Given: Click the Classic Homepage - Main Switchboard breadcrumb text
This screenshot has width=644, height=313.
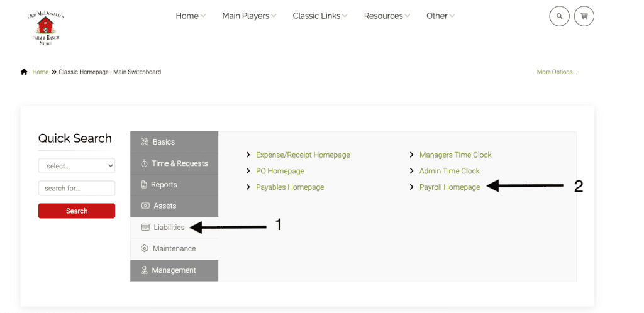Looking at the screenshot, I should click(109, 72).
